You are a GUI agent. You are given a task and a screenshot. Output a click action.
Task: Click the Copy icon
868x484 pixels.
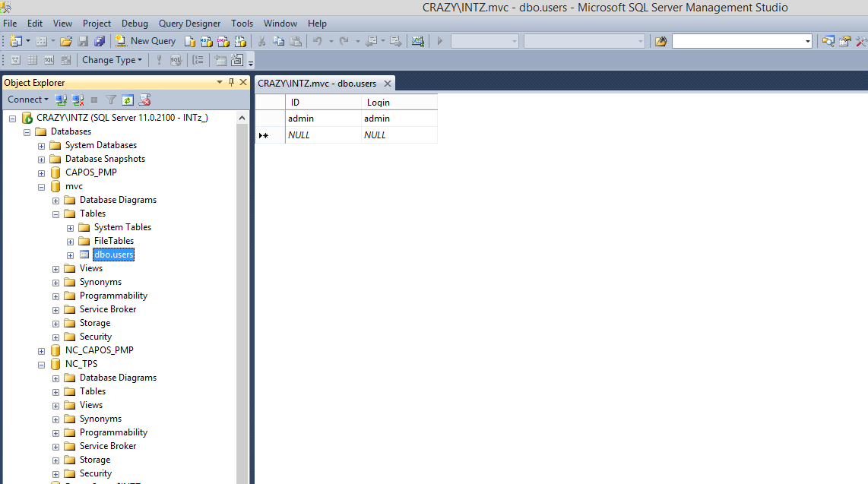pos(278,41)
